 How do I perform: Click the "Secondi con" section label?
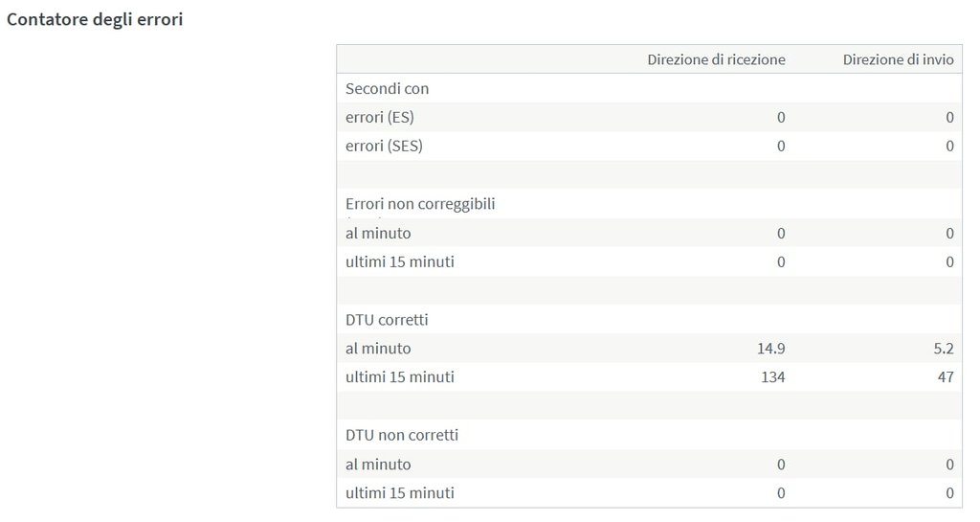[x=387, y=88]
